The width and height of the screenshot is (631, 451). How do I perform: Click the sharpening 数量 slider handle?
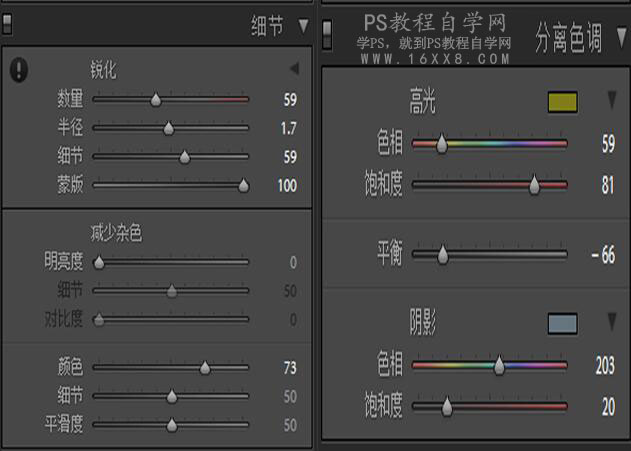tap(155, 100)
